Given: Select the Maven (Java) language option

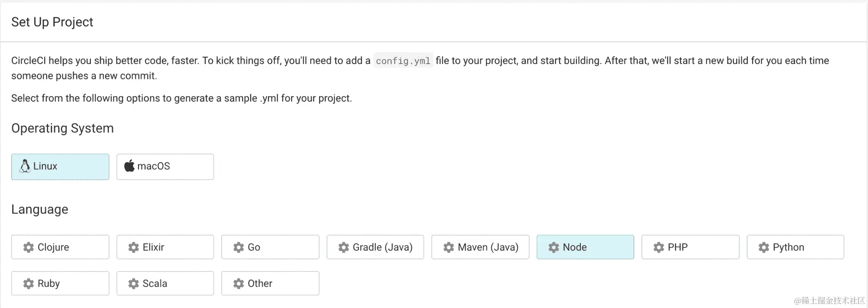Looking at the screenshot, I should pyautogui.click(x=480, y=247).
